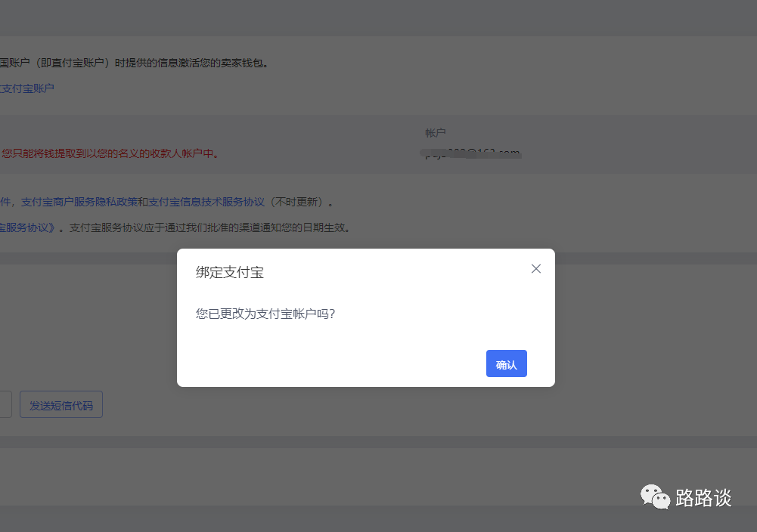This screenshot has width=757, height=532.
Task: Click the red withdrawal warning text
Action: click(x=110, y=152)
